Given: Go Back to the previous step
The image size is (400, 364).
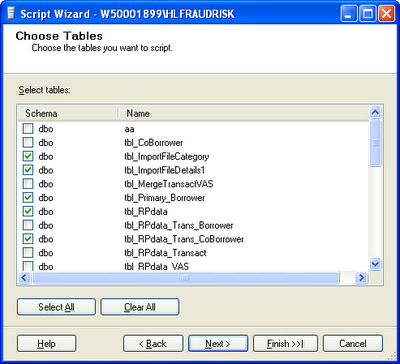Looking at the screenshot, I should coord(153,343).
